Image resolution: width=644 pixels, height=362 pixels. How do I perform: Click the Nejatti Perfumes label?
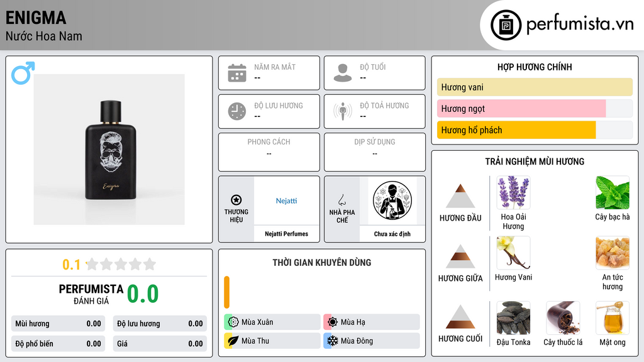click(286, 234)
